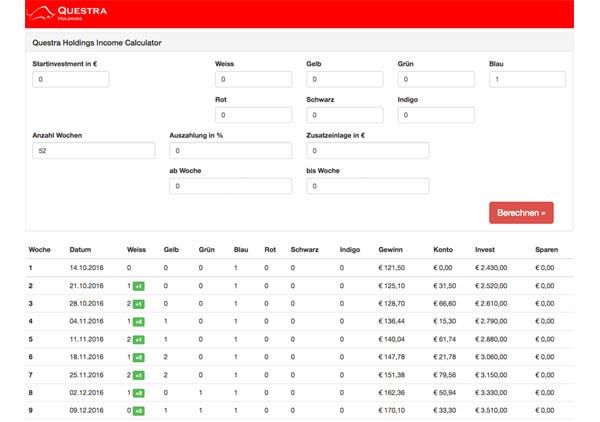600x422 pixels.
Task: Click the Konto value € 66,60
Action: tap(444, 303)
